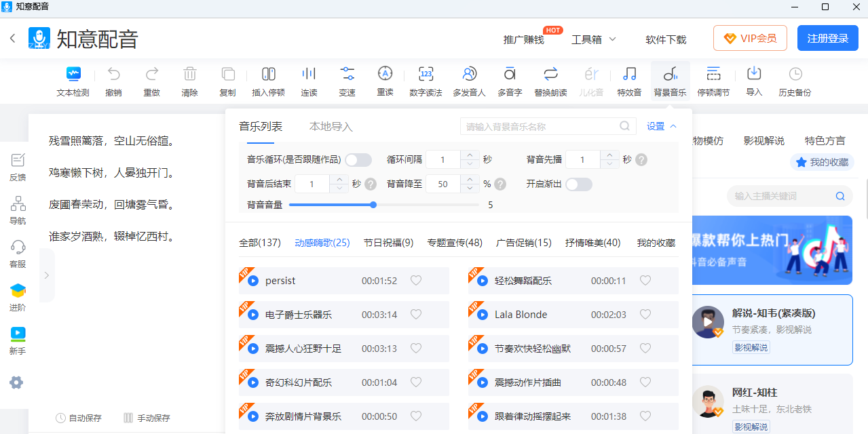Select the 多发音人 multi-speaker tool
This screenshot has height=434, width=868.
coord(469,81)
